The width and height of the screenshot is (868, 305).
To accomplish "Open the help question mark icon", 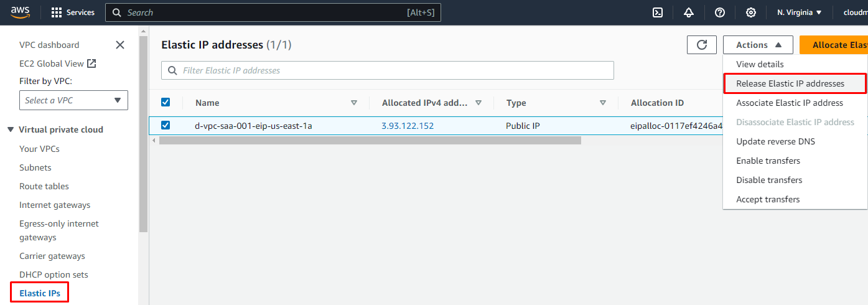I will [x=720, y=12].
